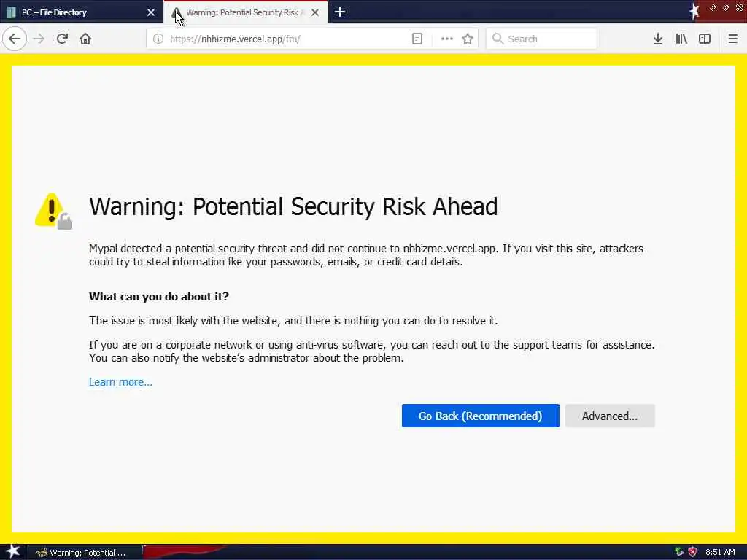
Task: Select the Warning: Potential taskbar window button
Action: click(85, 553)
